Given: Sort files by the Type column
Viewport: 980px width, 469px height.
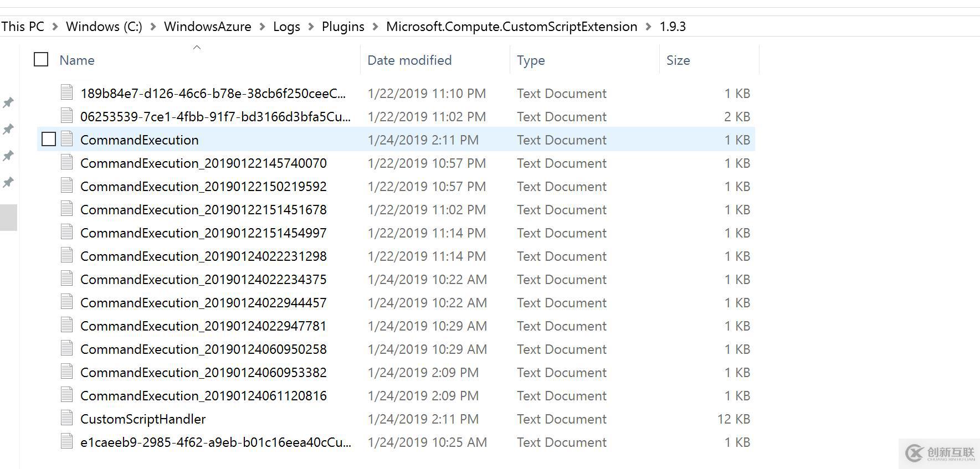Looking at the screenshot, I should (531, 60).
